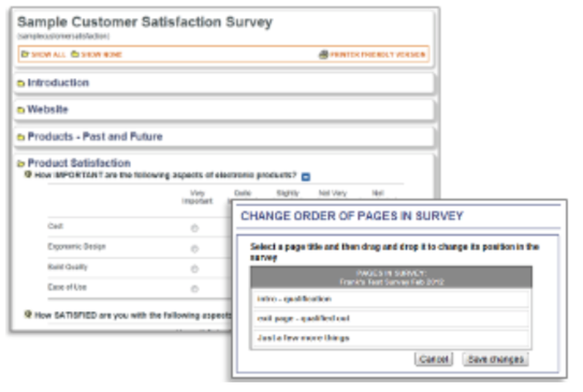
Task: Expand Products - Past and Future folder icon
Action: pos(21,137)
